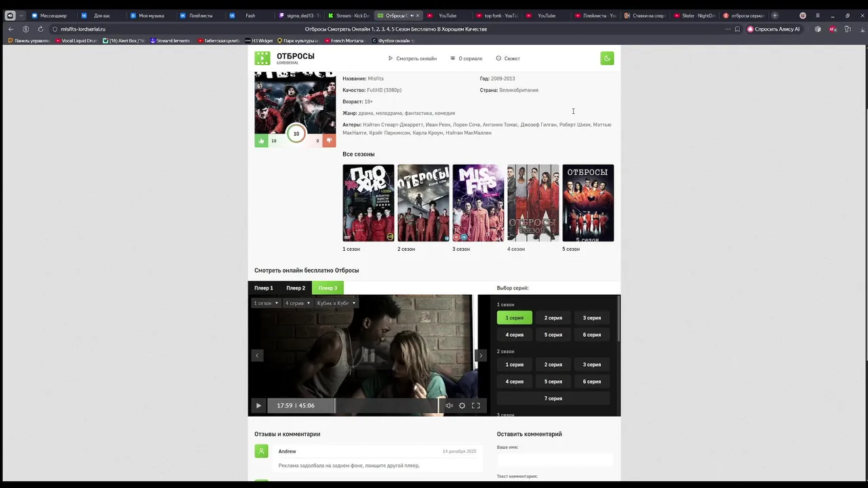Open the 1 сезон poster thumbnail
Viewport: 868px width, 488px height.
(x=368, y=203)
